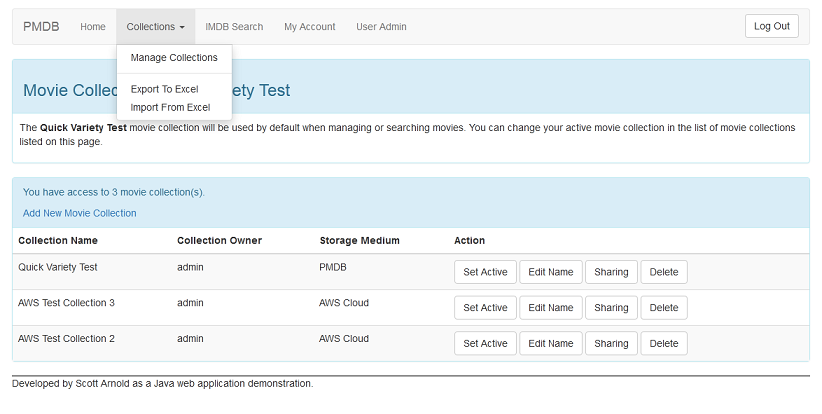Click the Action column header

[x=469, y=241]
